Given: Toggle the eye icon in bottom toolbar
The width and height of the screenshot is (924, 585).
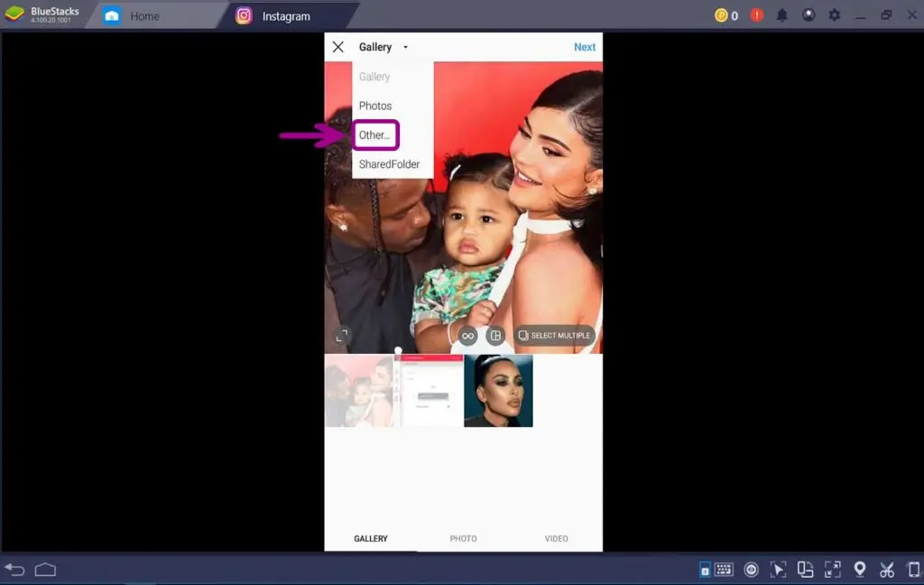Looking at the screenshot, I should point(751,569).
